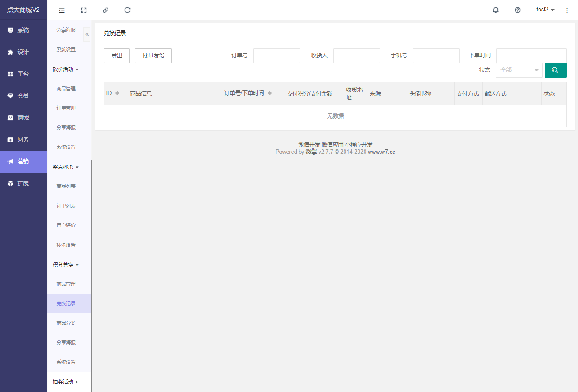The image size is (578, 392).
Task: Open 财务 section in left navigation
Action: click(23, 139)
